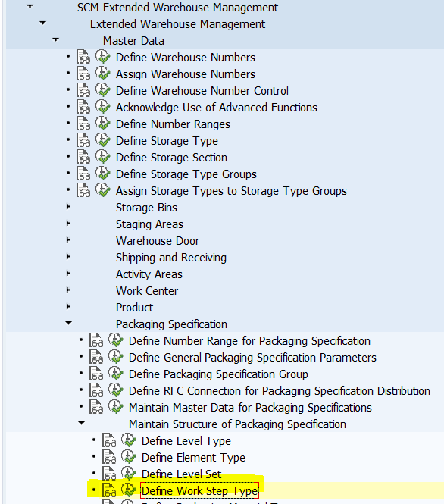Select Assign Storage Types to Storage Type Groups
This screenshot has width=444, height=504.
click(x=231, y=191)
